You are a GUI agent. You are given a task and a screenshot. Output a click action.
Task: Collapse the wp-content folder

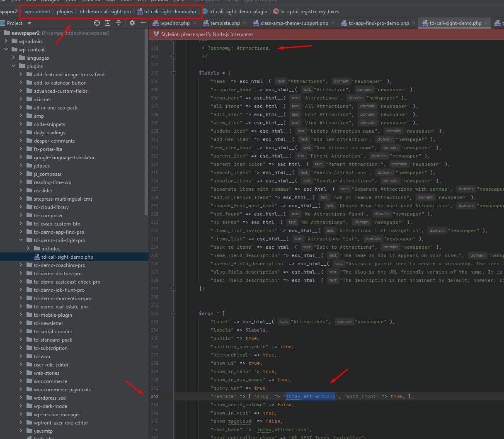[x=6, y=50]
